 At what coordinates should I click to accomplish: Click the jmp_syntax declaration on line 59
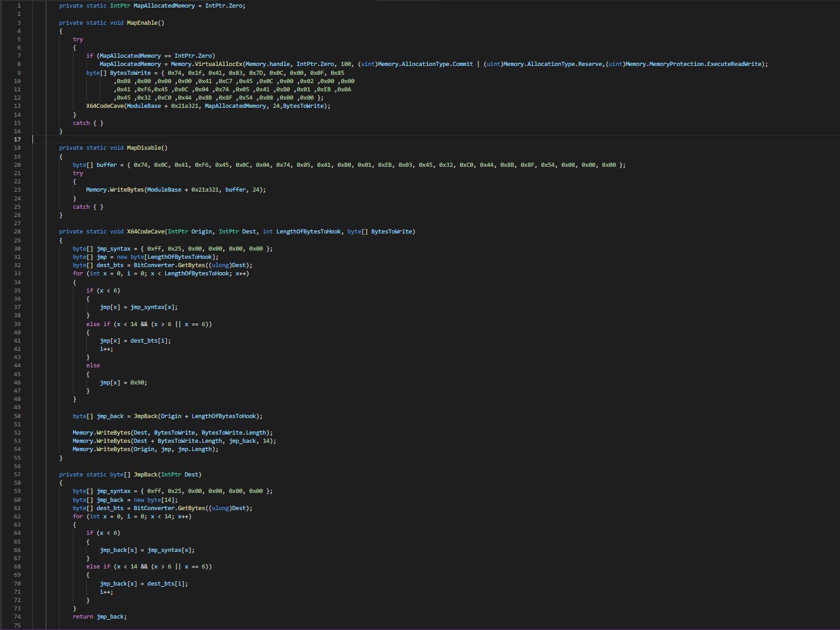(114, 490)
